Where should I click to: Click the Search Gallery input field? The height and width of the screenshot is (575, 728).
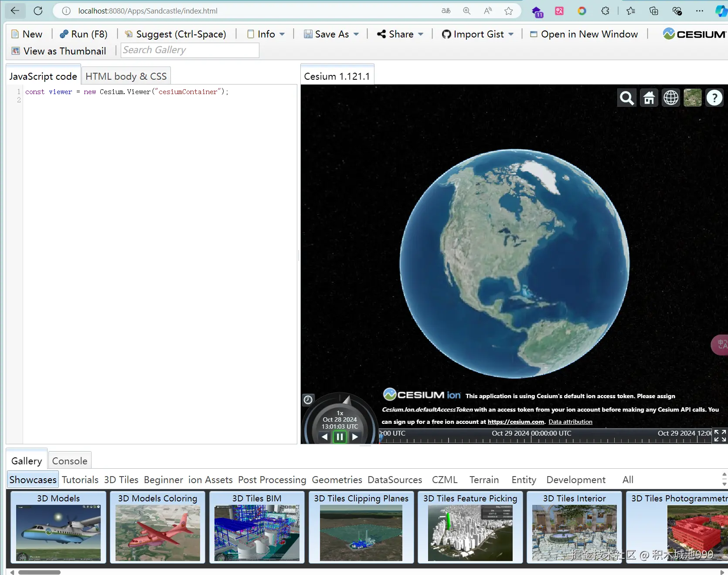[190, 51]
